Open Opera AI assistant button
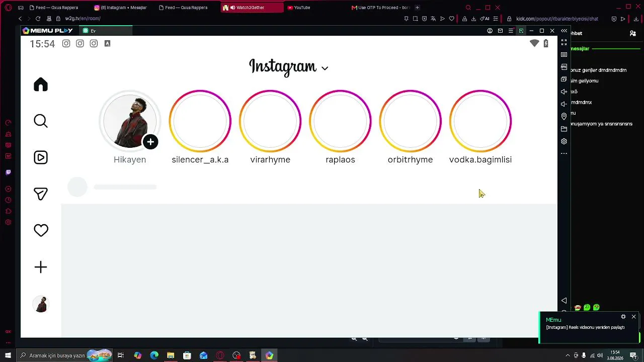 [x=485, y=19]
